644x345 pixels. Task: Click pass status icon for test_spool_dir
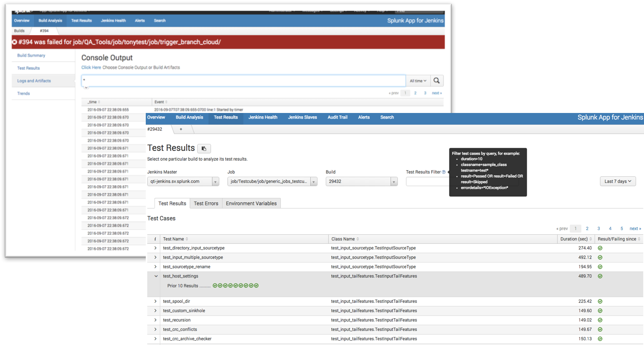pos(600,301)
